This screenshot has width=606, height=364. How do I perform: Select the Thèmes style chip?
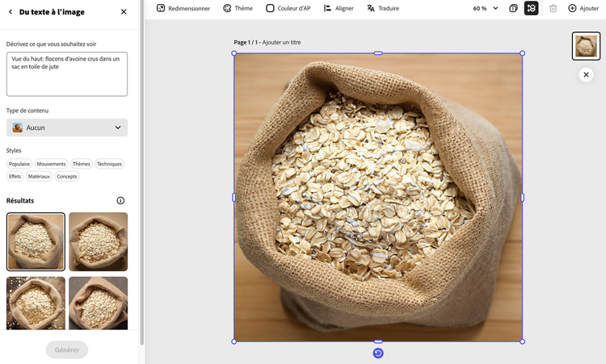tap(81, 164)
